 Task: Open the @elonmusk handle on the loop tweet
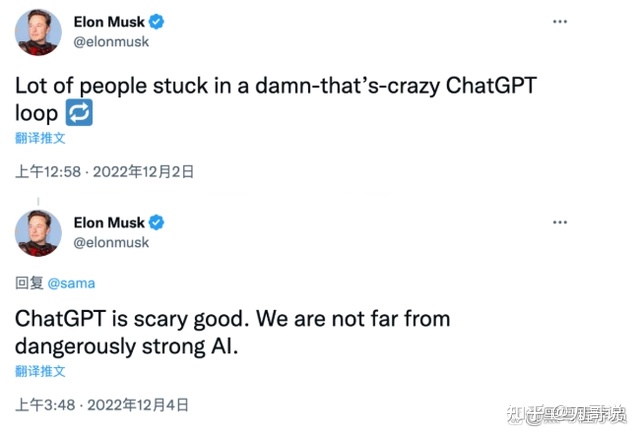coord(111,42)
